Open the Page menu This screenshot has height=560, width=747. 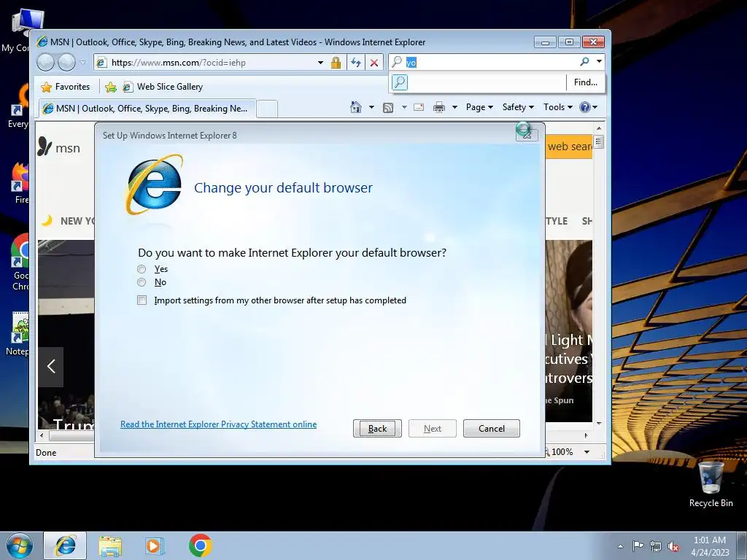click(x=479, y=107)
